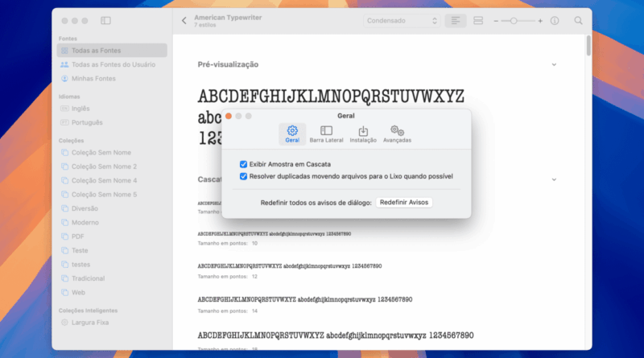Switch to the Avançadas preferences tab
This screenshot has width=644, height=358.
[x=397, y=134]
